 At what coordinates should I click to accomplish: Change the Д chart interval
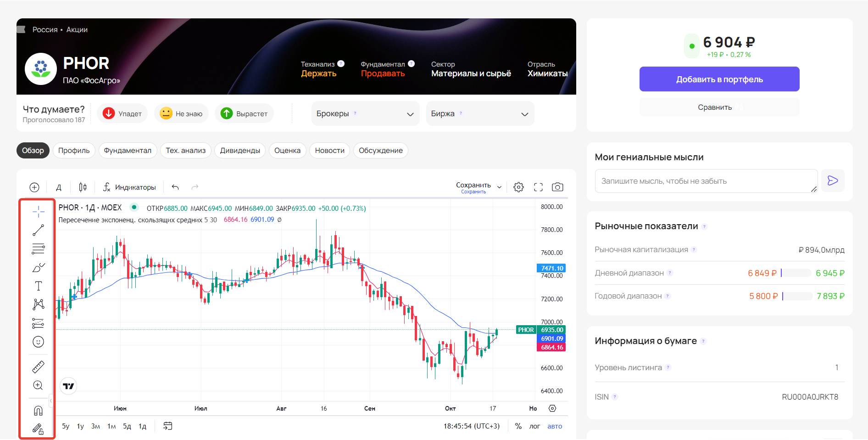(x=59, y=187)
